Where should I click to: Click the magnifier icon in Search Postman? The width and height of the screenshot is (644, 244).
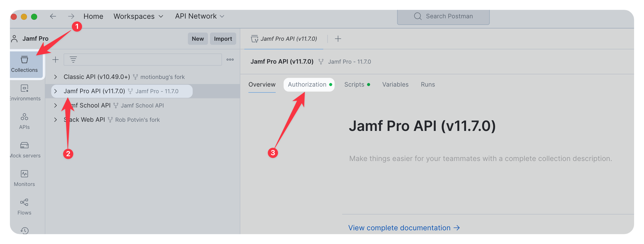[x=418, y=16]
